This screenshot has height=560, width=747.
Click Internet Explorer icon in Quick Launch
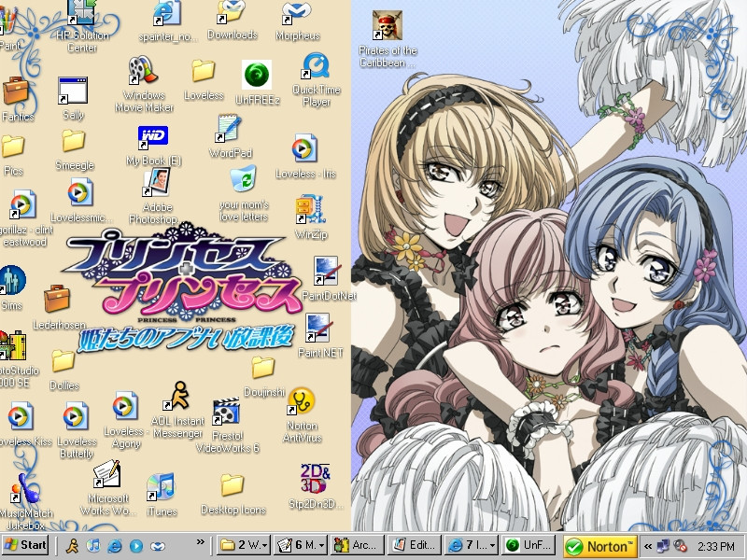tap(115, 545)
